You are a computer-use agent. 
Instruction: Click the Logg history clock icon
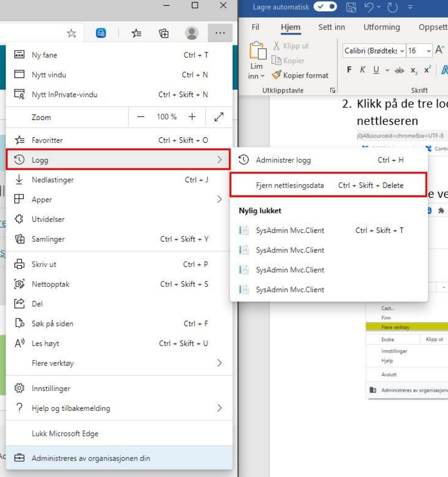[19, 160]
